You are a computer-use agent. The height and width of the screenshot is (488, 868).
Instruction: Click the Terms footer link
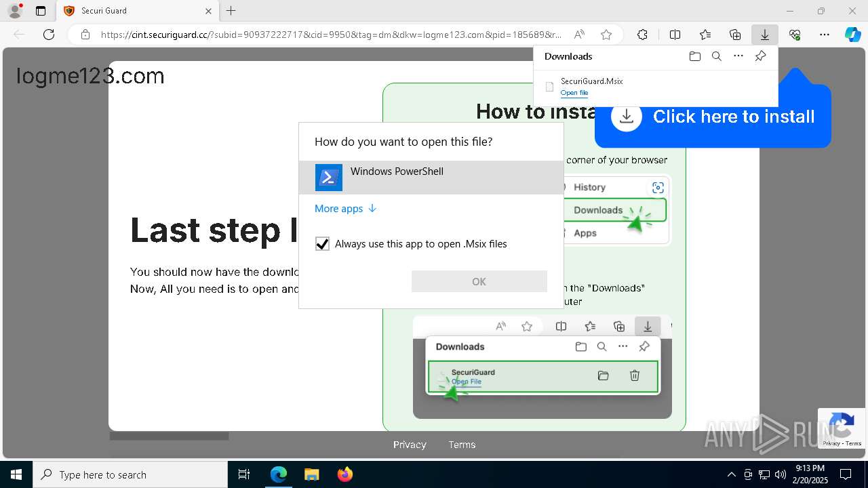click(462, 445)
